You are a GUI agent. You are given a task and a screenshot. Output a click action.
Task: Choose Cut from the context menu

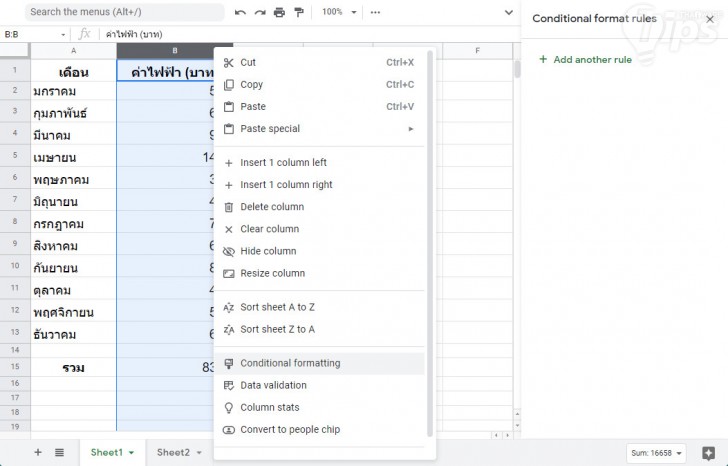click(319, 63)
